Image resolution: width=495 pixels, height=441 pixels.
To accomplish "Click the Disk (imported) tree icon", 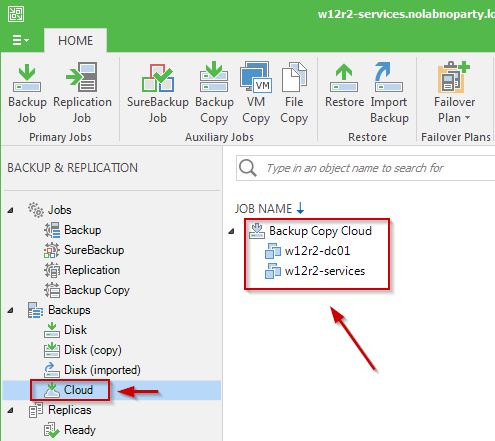I will pyautogui.click(x=52, y=370).
